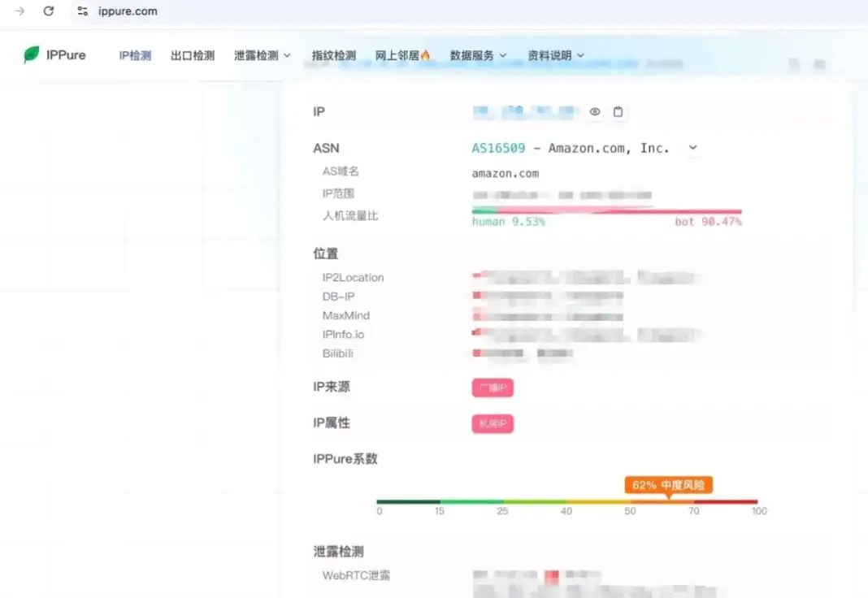Open the IP检测 tab
Image resolution: width=868 pixels, height=598 pixels.
(135, 55)
